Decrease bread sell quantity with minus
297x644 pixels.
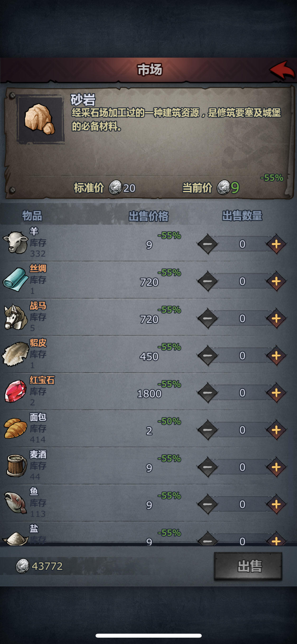point(208,430)
